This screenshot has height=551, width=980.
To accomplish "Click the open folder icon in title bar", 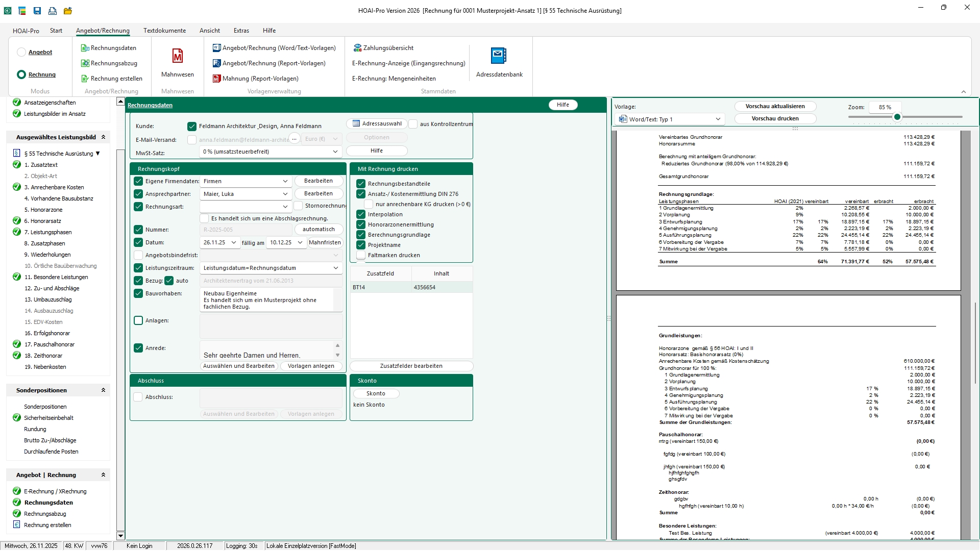I will click(68, 10).
